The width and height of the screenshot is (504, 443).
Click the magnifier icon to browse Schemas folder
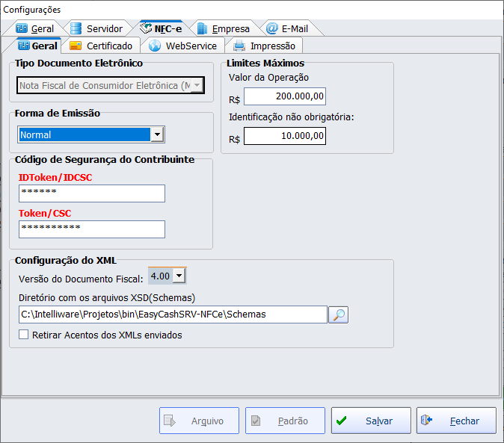339,315
